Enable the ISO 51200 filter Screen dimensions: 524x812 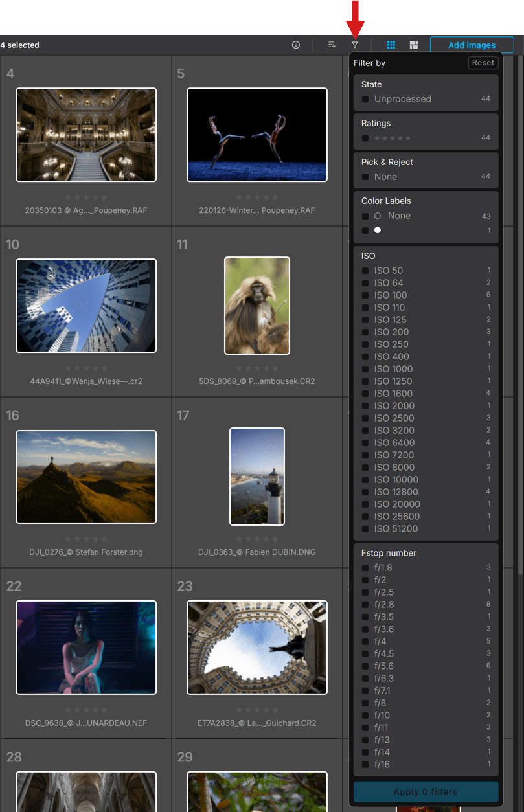pos(365,529)
